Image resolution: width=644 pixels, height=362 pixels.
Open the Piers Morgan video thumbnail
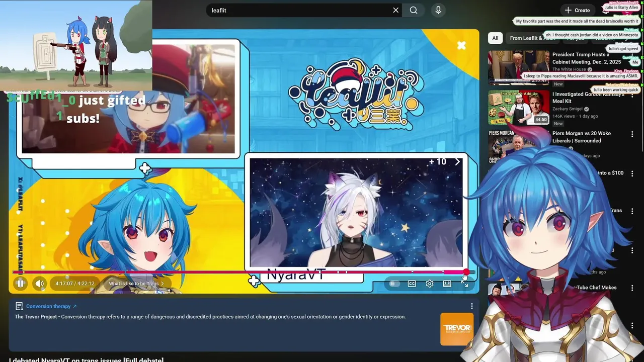pos(518,147)
